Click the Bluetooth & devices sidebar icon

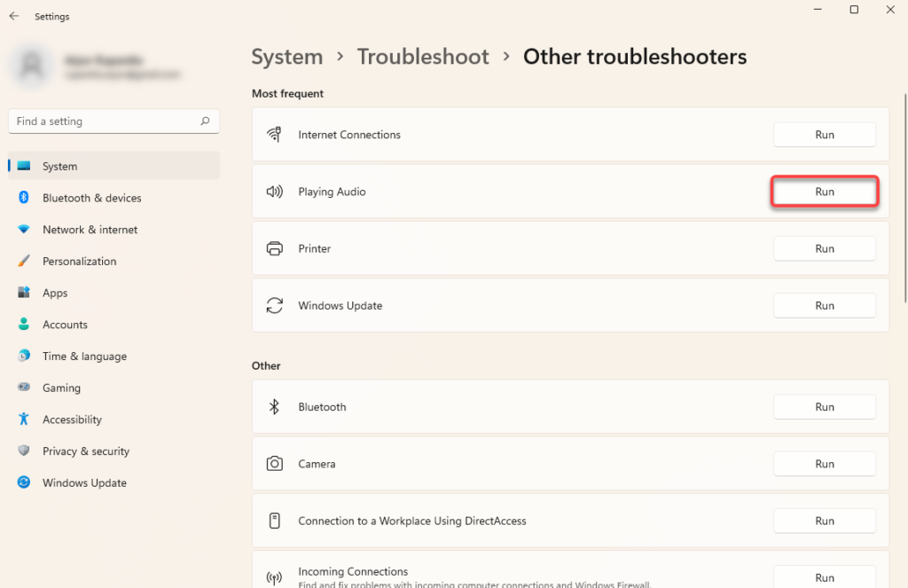[24, 198]
